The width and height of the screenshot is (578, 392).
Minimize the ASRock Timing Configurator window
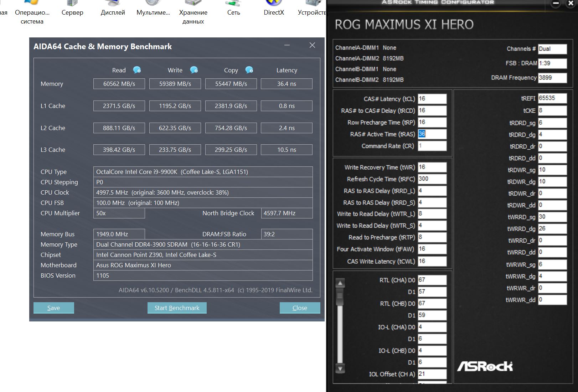[556, 4]
